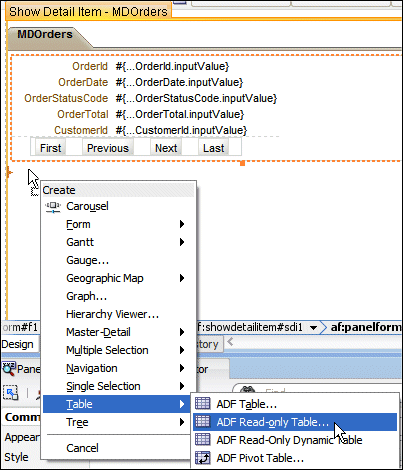The width and height of the screenshot is (403, 470).
Task: Click the ADF Table grid icon
Action: (202, 404)
